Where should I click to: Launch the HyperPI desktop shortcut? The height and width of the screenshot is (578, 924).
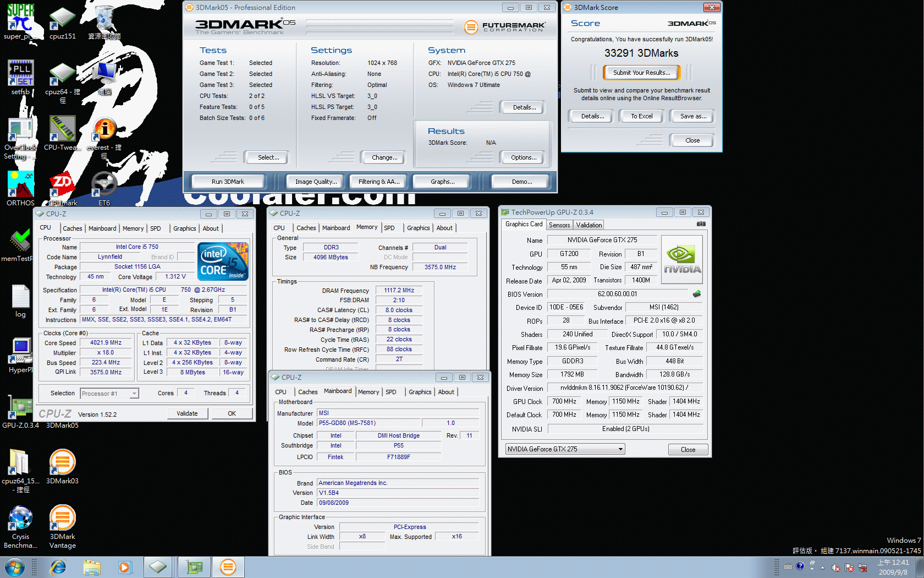tap(20, 356)
